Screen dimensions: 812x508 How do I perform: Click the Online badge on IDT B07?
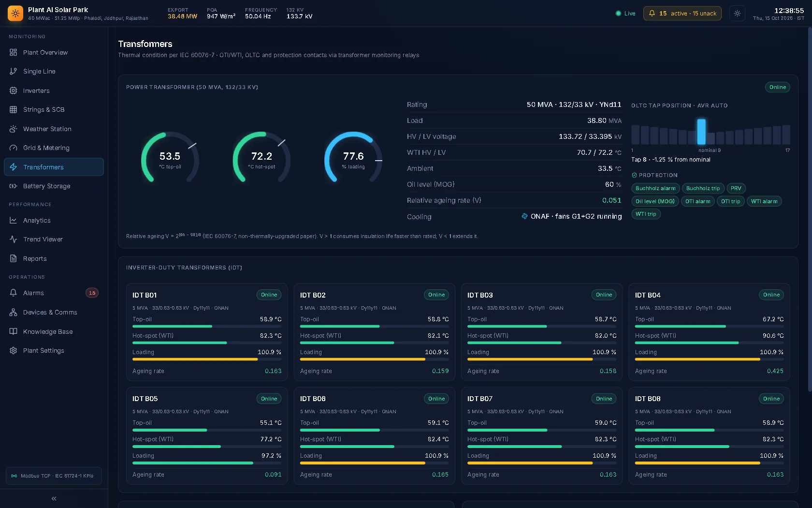pos(604,399)
